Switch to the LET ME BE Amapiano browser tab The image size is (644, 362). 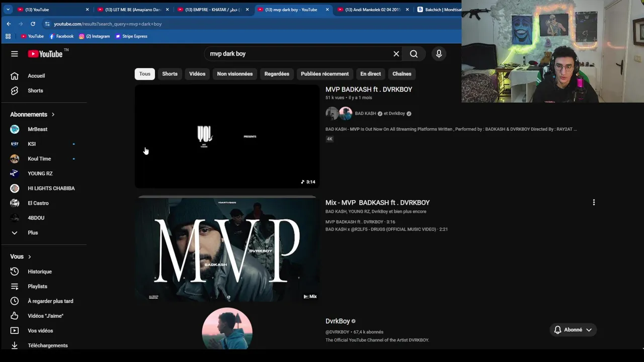click(133, 10)
